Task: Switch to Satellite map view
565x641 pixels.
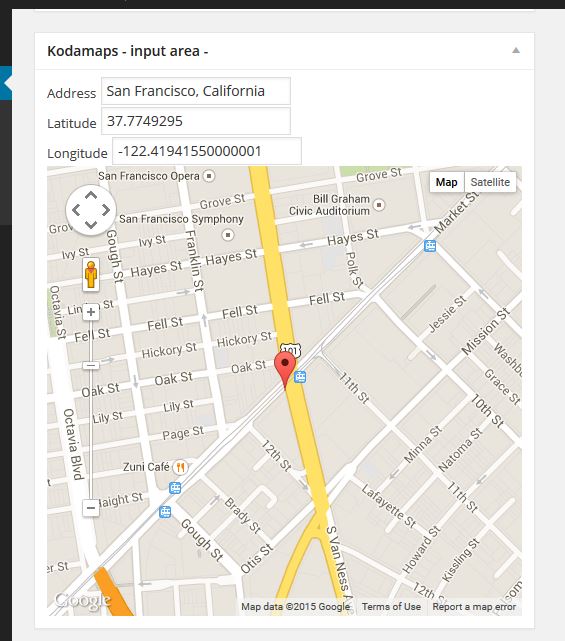Action: [x=490, y=182]
